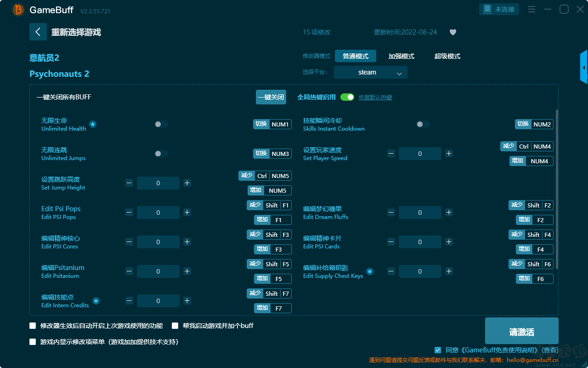This screenshot has height=368, width=588.
Task: Increase Edit PSI Pops value
Action: click(187, 213)
